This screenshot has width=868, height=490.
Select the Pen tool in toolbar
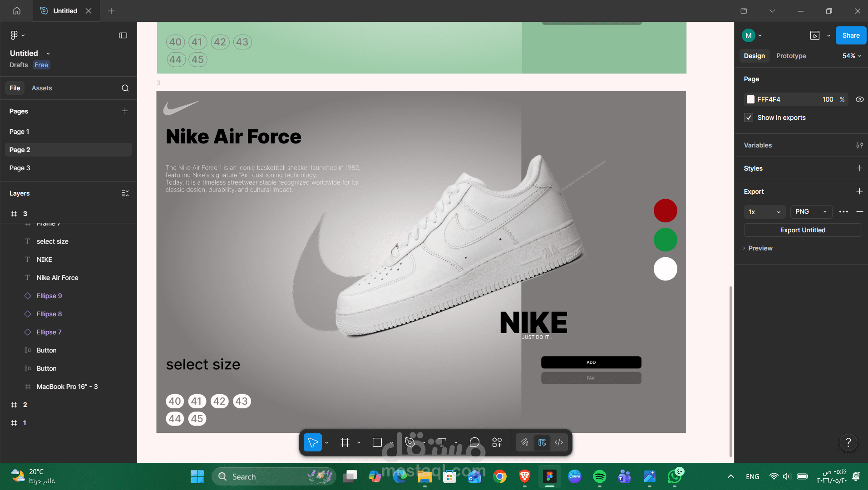click(x=409, y=442)
